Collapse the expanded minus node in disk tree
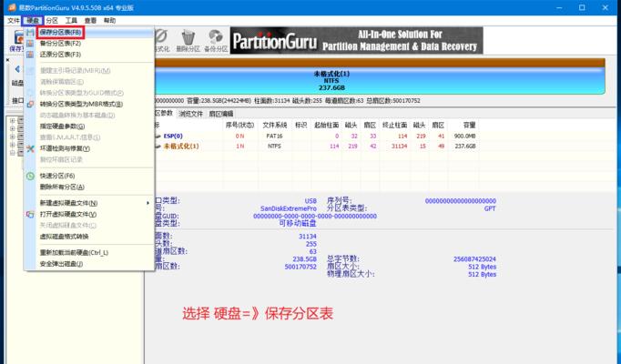This screenshot has width=621, height=364. [x=13, y=153]
